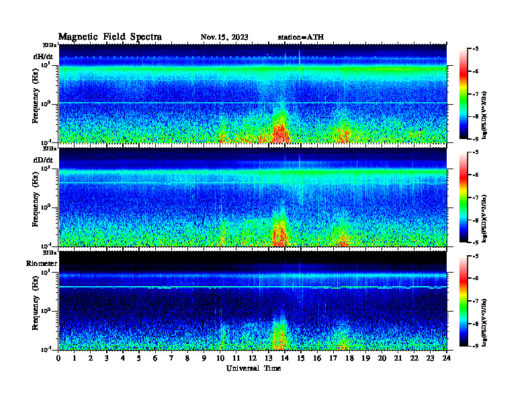Select the 12 hour tick label
The image size is (532, 411).
point(253,359)
